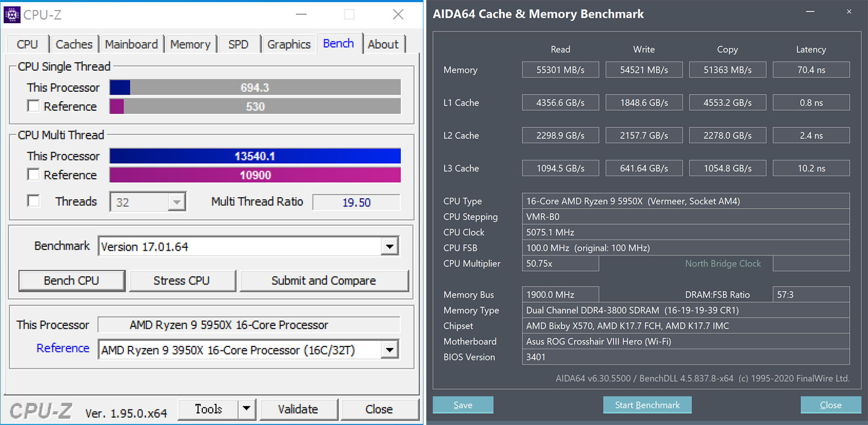Click L1 Cache Read value 4356.6 GB/s
This screenshot has width=868, height=425.
pyautogui.click(x=561, y=102)
